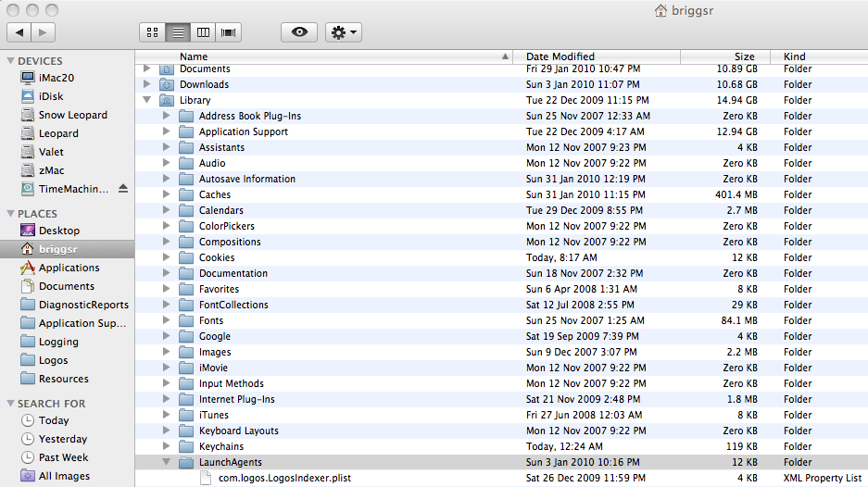
Task: Click the XML Property List kind
Action: tap(822, 478)
